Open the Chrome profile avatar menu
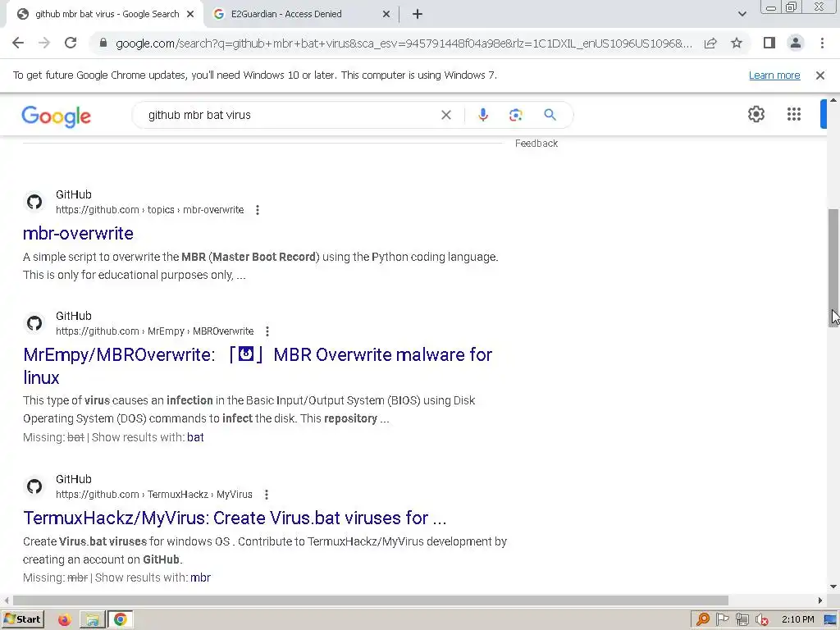Image resolution: width=840 pixels, height=630 pixels. pos(796,43)
